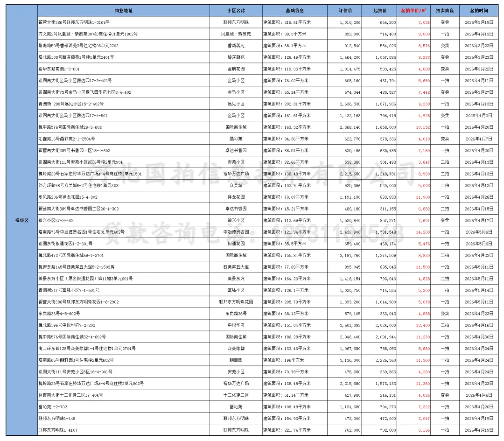Click the date cell 2026年4月7日
This screenshot has height=441, width=504.
coord(479,139)
